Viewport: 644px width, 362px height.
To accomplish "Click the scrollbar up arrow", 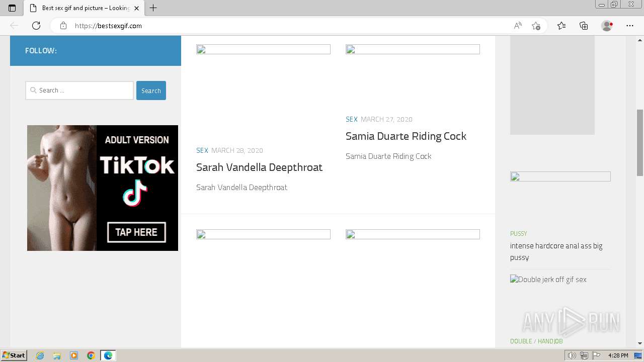I will pos(640,40).
